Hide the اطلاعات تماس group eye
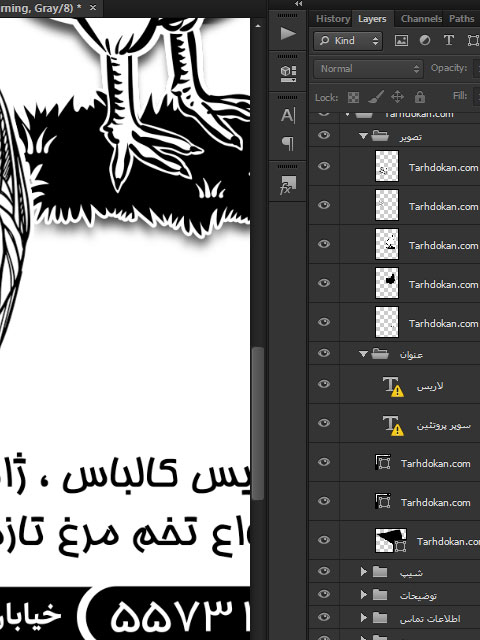 (x=324, y=617)
